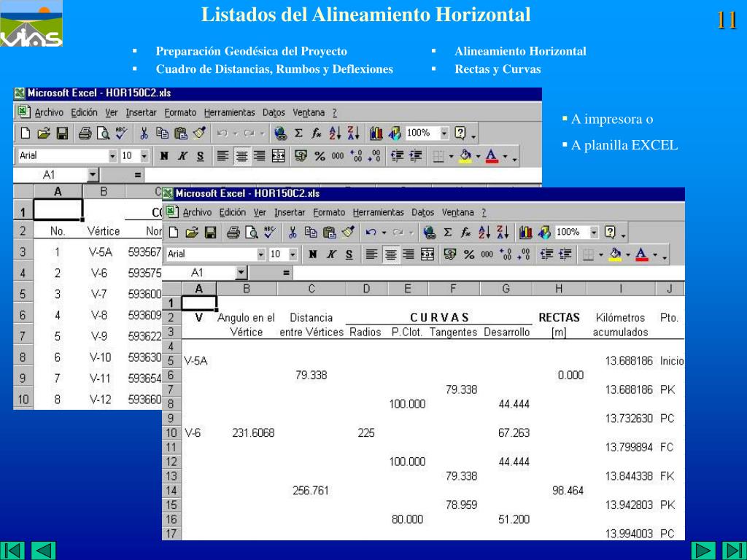Click Cut scissors icon in front Excel window
This screenshot has height=560, width=747.
(x=293, y=233)
